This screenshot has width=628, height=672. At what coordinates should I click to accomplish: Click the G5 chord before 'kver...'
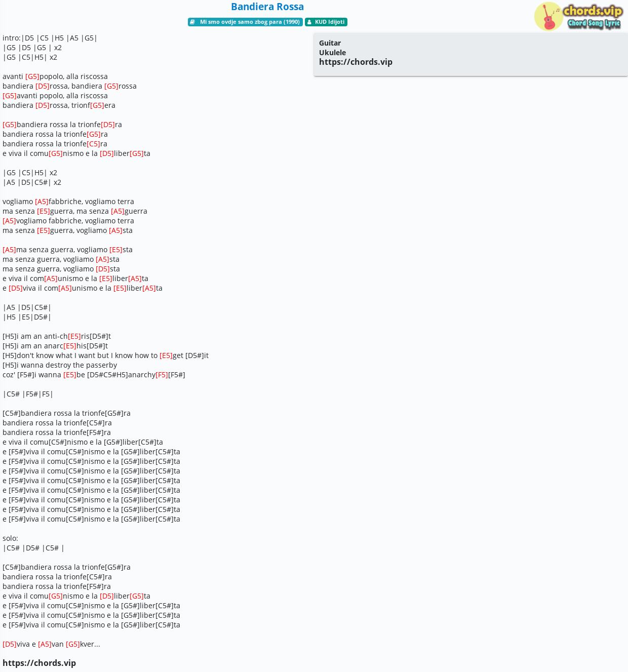[73, 644]
